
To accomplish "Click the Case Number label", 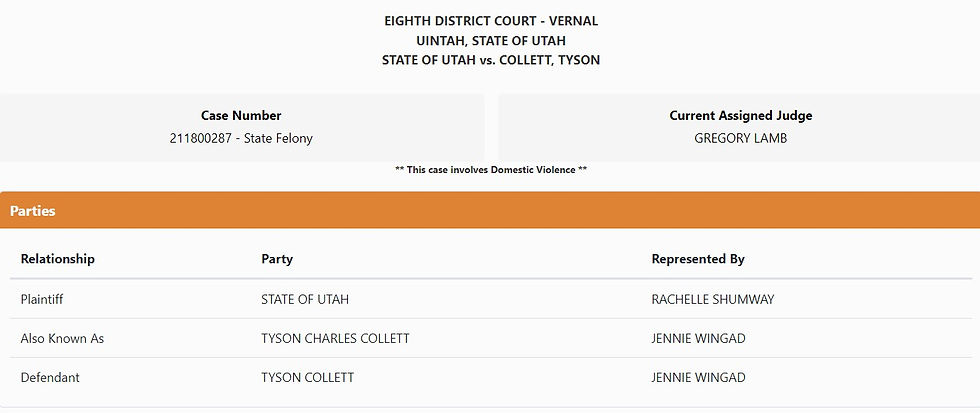I will [241, 116].
